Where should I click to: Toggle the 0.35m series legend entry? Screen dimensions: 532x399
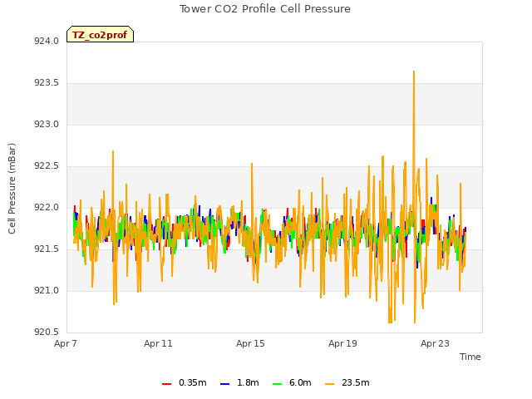pos(185,382)
